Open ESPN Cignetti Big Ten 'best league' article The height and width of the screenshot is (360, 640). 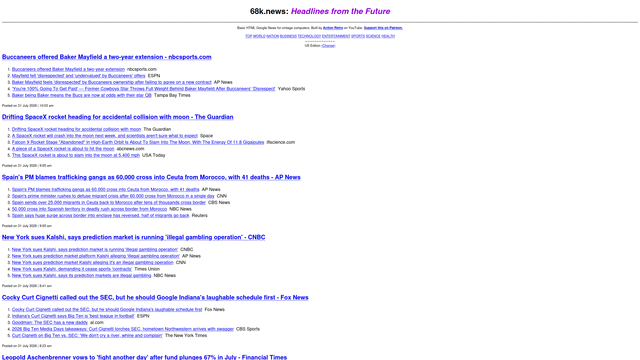tap(73, 316)
